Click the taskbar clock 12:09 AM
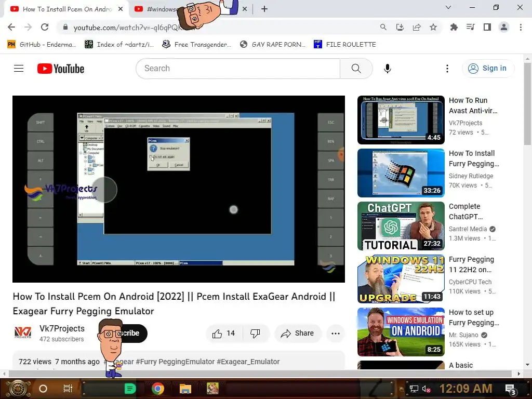The height and width of the screenshot is (399, 532). 466,389
